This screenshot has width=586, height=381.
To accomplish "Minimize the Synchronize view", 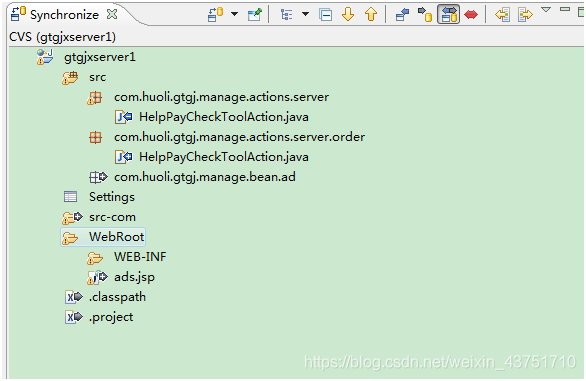I will coord(565,9).
